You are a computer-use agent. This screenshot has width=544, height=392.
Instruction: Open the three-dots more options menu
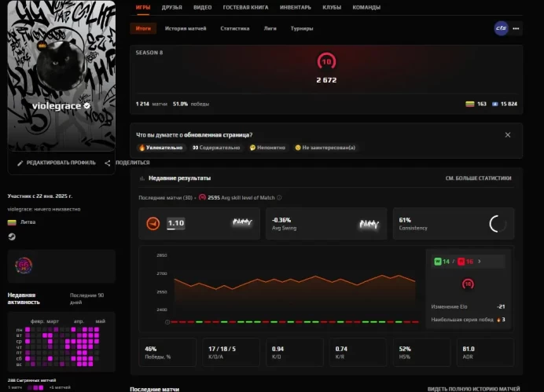tap(516, 28)
